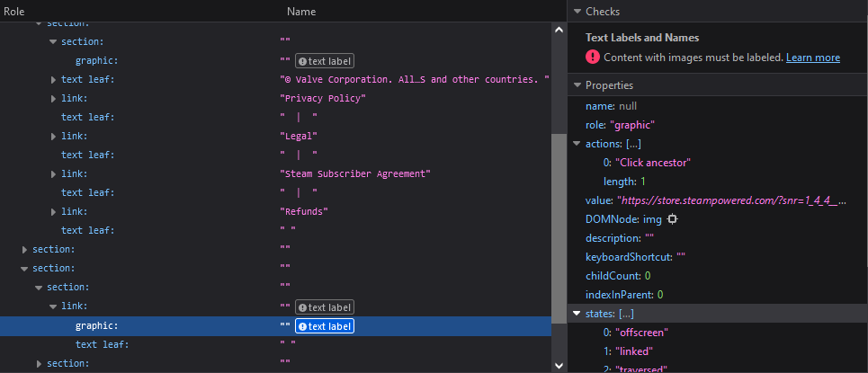
Task: Click "Content with images must be labeled" message
Action: coord(694,58)
